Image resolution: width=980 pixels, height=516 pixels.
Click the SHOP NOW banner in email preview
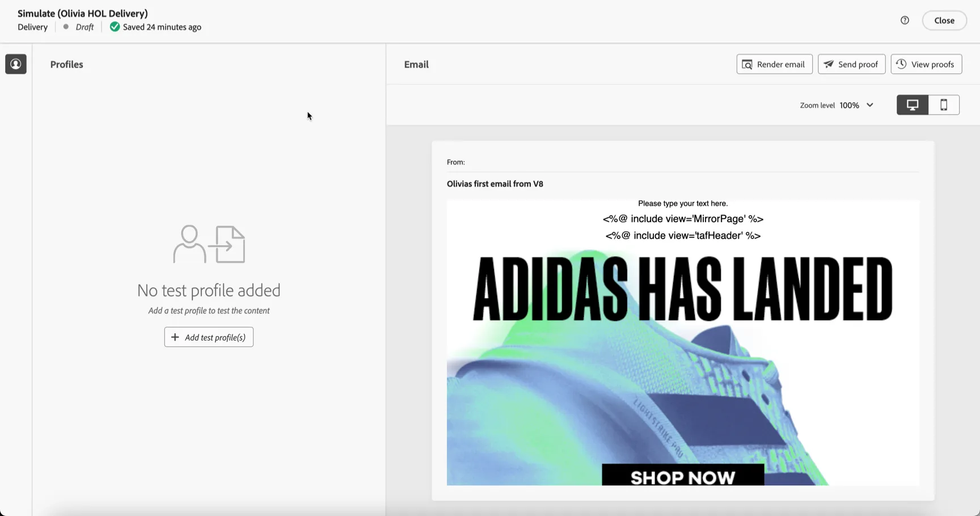coord(683,475)
